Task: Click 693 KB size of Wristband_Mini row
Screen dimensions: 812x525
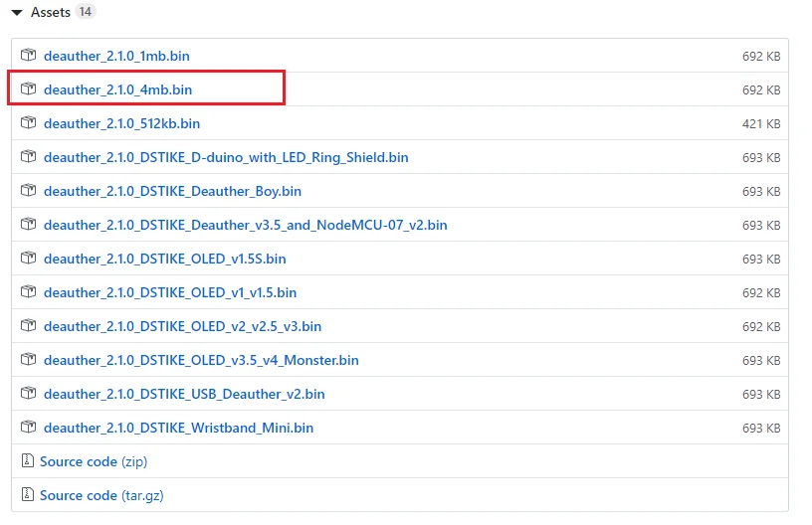Action: click(761, 429)
